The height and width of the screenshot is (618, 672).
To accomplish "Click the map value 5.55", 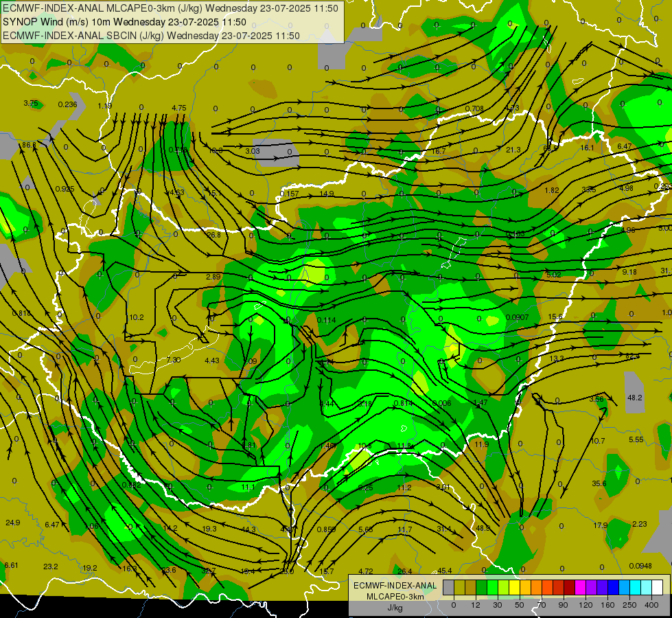I will pyautogui.click(x=636, y=439).
